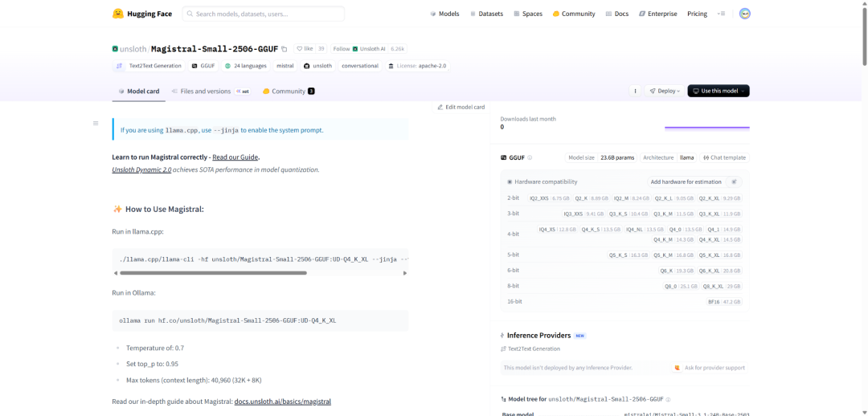
Task: Open the unsloth organization avatar icon
Action: pyautogui.click(x=115, y=49)
